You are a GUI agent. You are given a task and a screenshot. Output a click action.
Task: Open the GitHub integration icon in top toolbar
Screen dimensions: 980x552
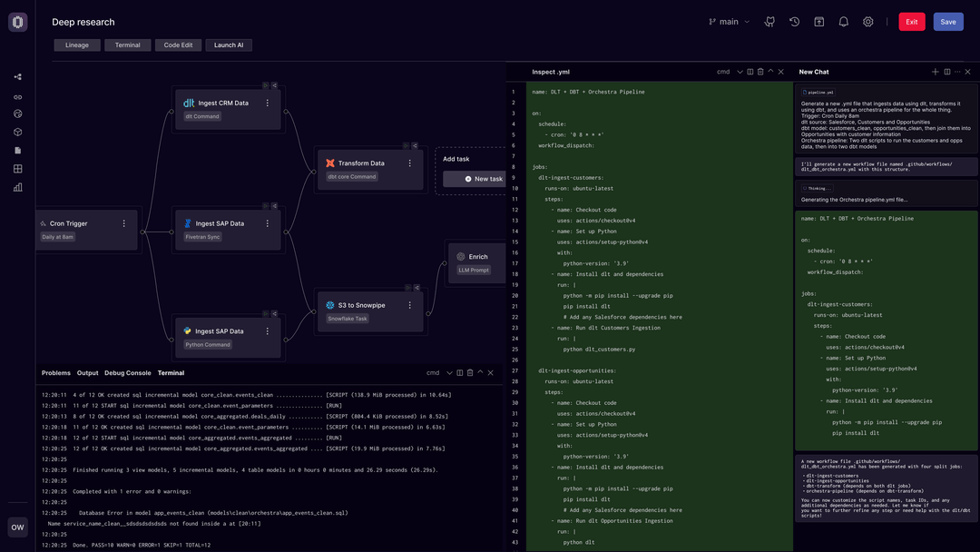[769, 22]
